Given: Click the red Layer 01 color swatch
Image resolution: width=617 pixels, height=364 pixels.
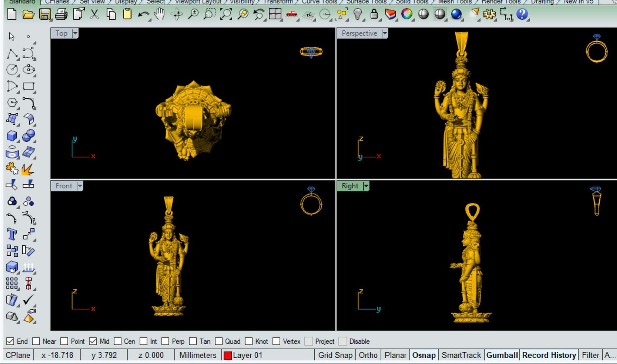Looking at the screenshot, I should 228,355.
